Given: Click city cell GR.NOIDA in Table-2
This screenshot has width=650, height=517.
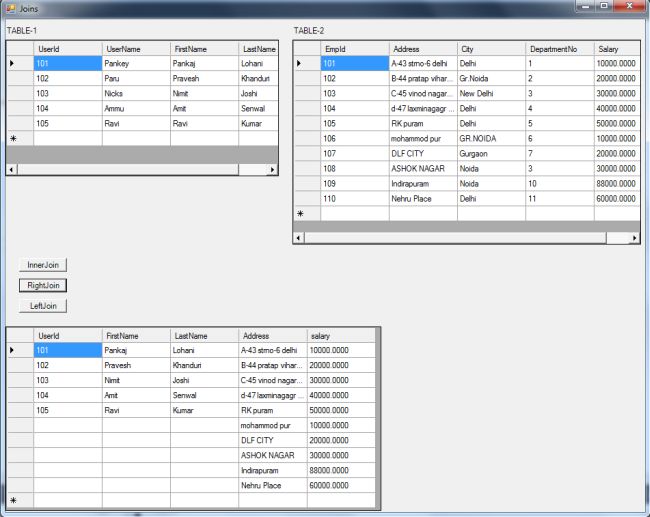Looking at the screenshot, I should [x=491, y=138].
